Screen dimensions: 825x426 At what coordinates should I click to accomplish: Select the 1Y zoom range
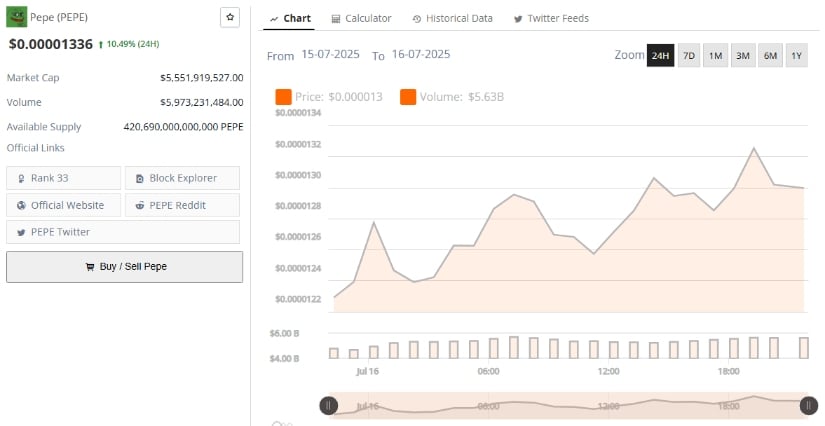[797, 55]
